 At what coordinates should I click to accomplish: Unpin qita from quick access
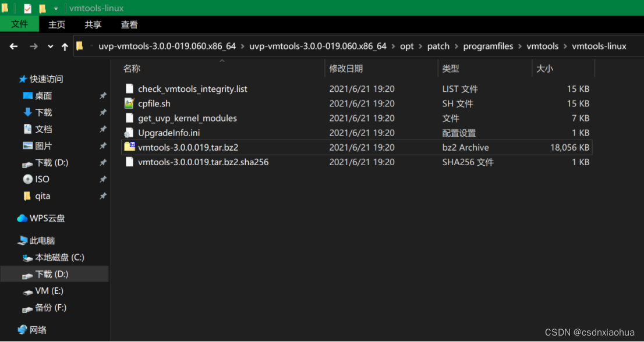[103, 196]
